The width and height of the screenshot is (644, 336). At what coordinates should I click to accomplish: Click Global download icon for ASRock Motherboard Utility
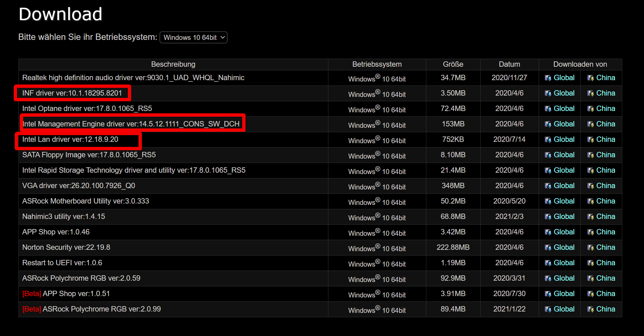(x=548, y=201)
